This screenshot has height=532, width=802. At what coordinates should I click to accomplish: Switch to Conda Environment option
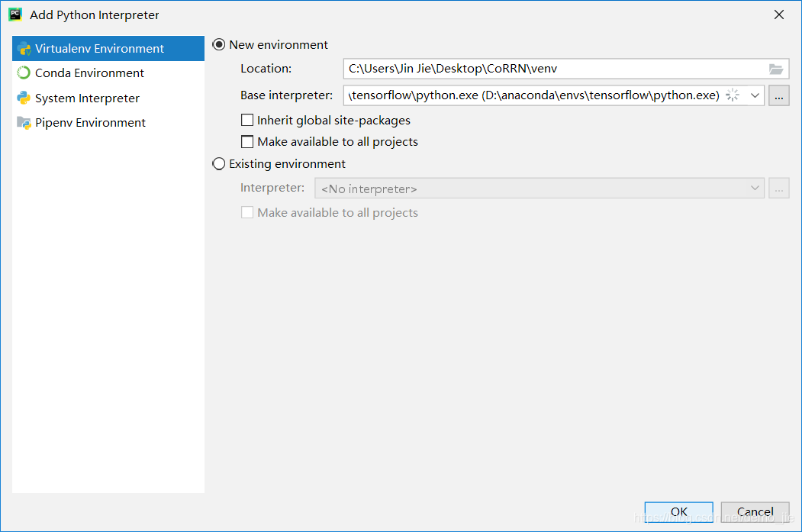(108, 73)
